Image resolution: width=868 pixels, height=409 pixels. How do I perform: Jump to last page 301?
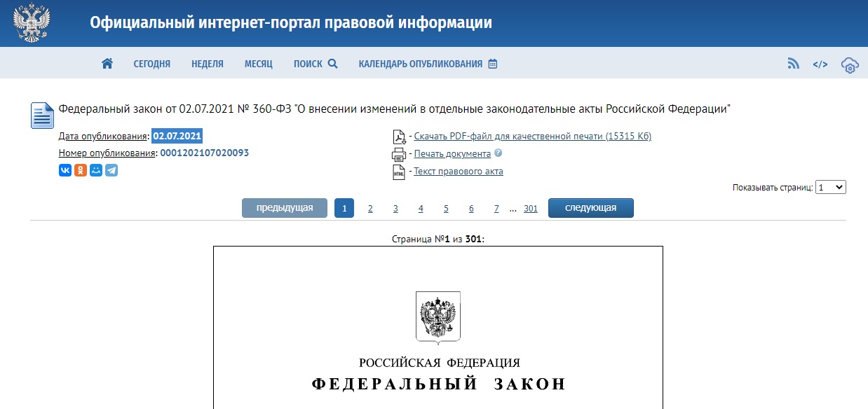tap(531, 209)
